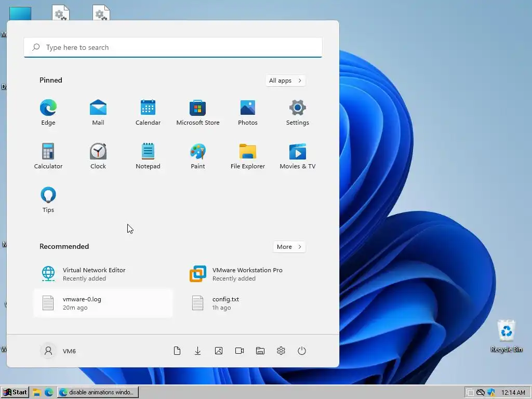Viewport: 532px width, 399px height.
Task: Open the Mail app
Action: click(x=98, y=113)
